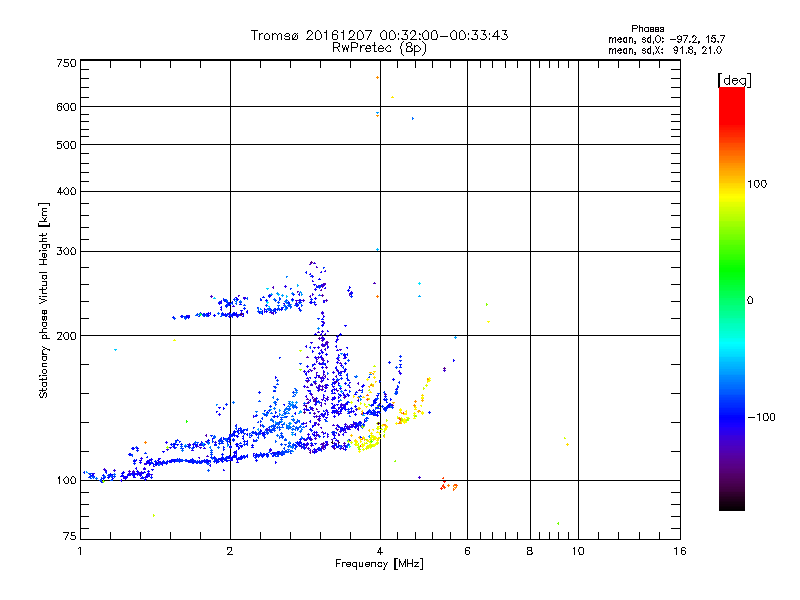Click the x-axis '8' tick label

pos(530,551)
